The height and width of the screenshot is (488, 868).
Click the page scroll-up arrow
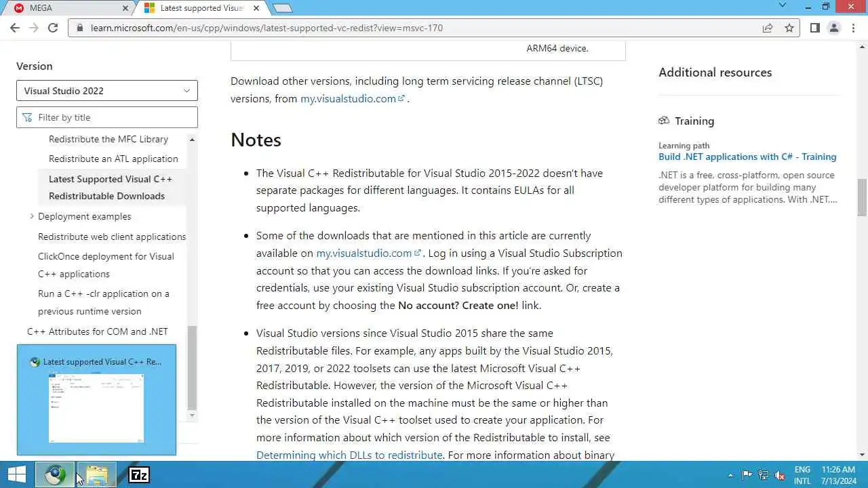862,47
